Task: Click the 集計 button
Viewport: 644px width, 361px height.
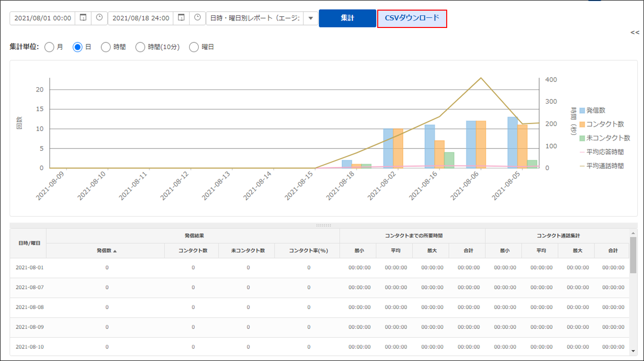Action: [x=347, y=18]
